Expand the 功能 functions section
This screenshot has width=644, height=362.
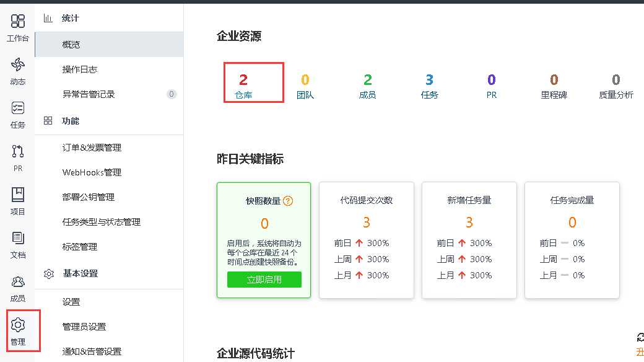click(70, 121)
